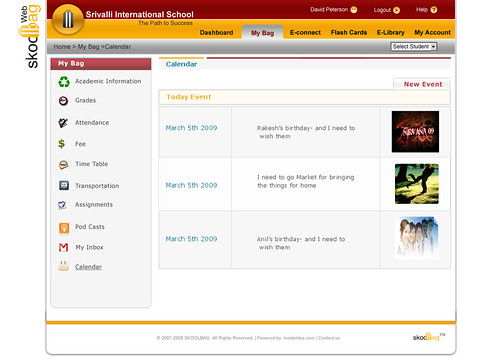500x364 pixels.
Task: Open the Rakesh's birthday event thumbnail
Action: point(415,132)
